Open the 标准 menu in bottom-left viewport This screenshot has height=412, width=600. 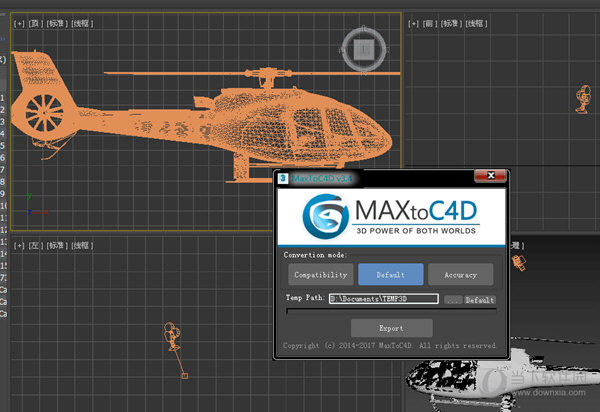[x=57, y=245]
